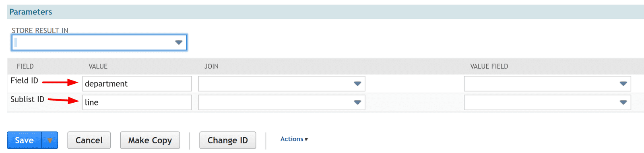Choose the Change ID button
The height and width of the screenshot is (153, 644).
tap(228, 140)
